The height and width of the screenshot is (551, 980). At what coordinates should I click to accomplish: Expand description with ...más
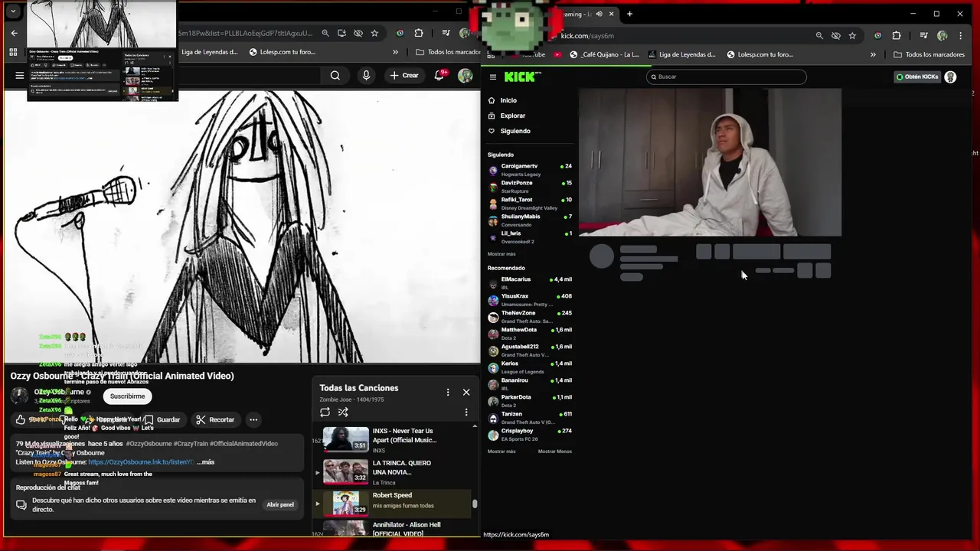(205, 462)
